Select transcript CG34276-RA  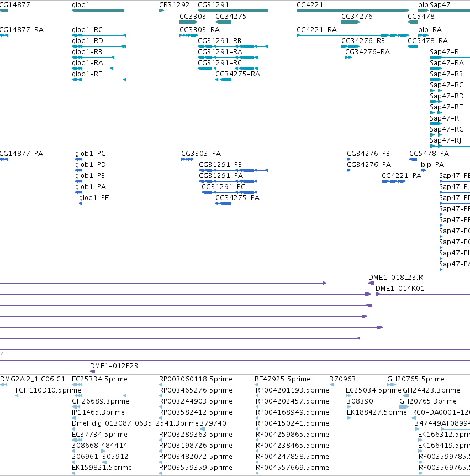(348, 57)
